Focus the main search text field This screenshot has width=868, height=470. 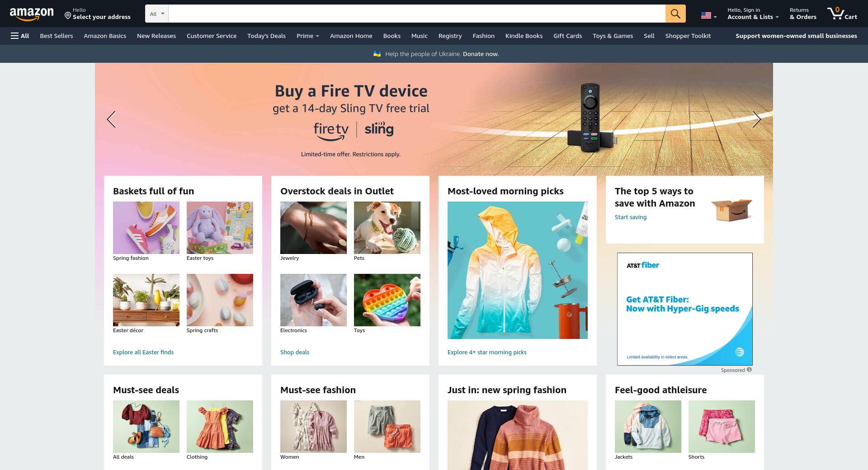417,14
